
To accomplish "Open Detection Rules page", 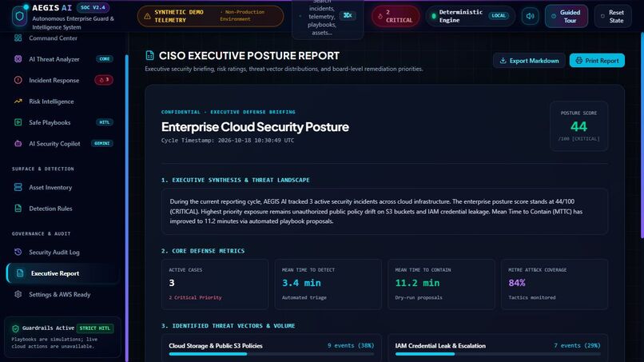I will 62,209.
